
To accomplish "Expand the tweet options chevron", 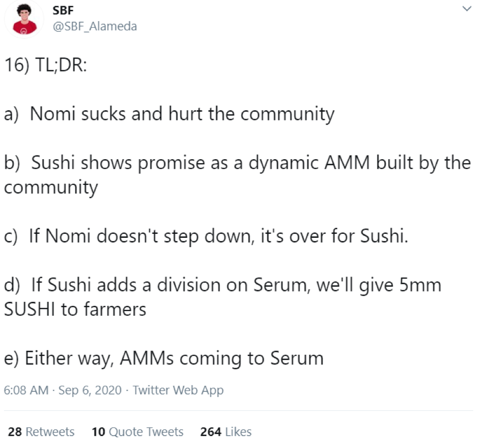I will click(466, 9).
